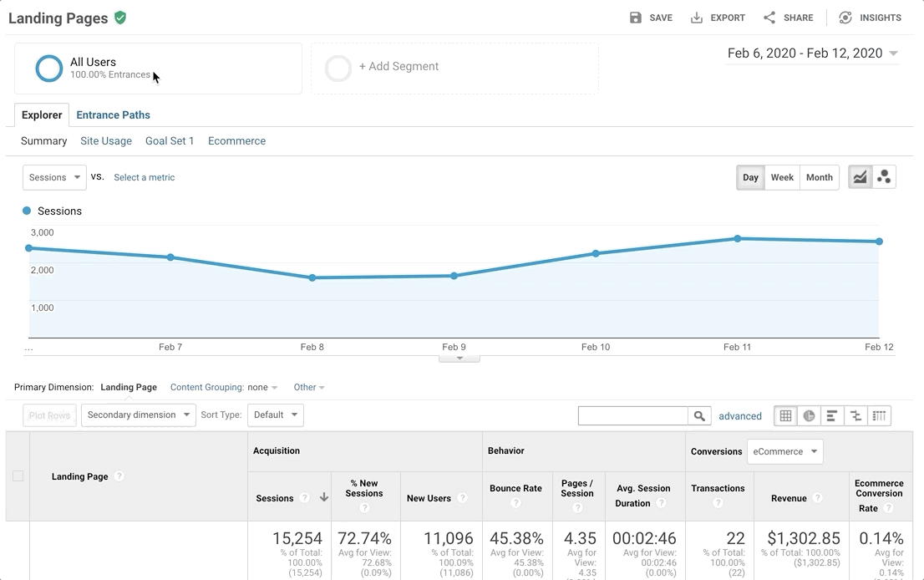
Task: Open the Secondary dimension dropdown
Action: pos(138,415)
